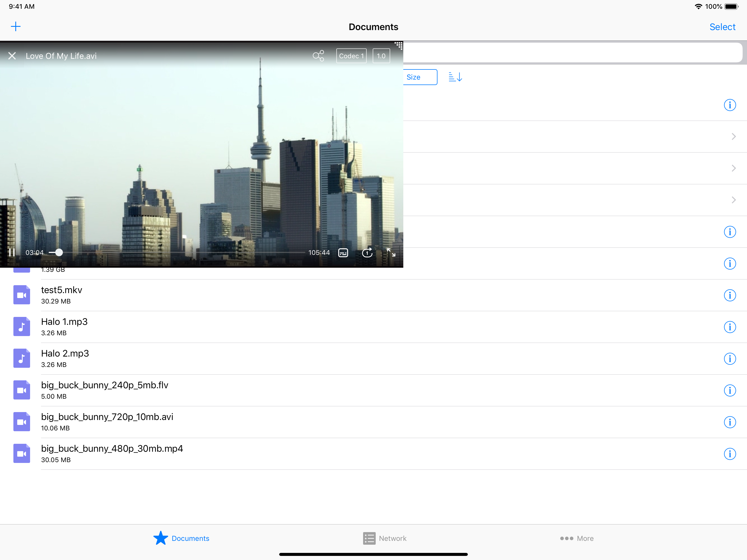The image size is (747, 560).
Task: Open subtitles options in the player
Action: tap(343, 253)
